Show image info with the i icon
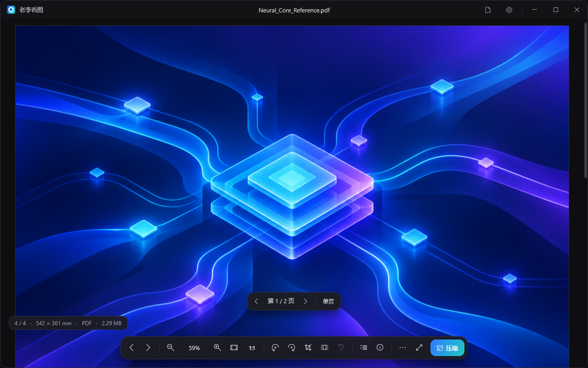Viewport: 588px width, 368px height. (380, 348)
